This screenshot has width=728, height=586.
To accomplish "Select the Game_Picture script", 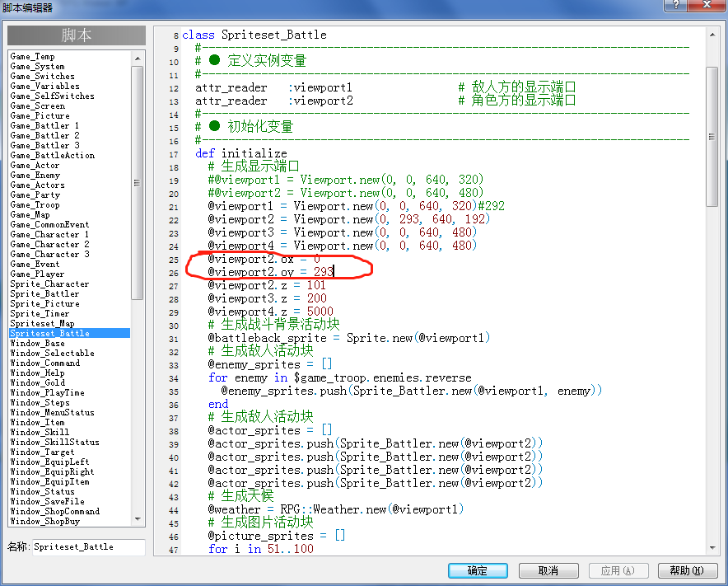I will click(40, 115).
